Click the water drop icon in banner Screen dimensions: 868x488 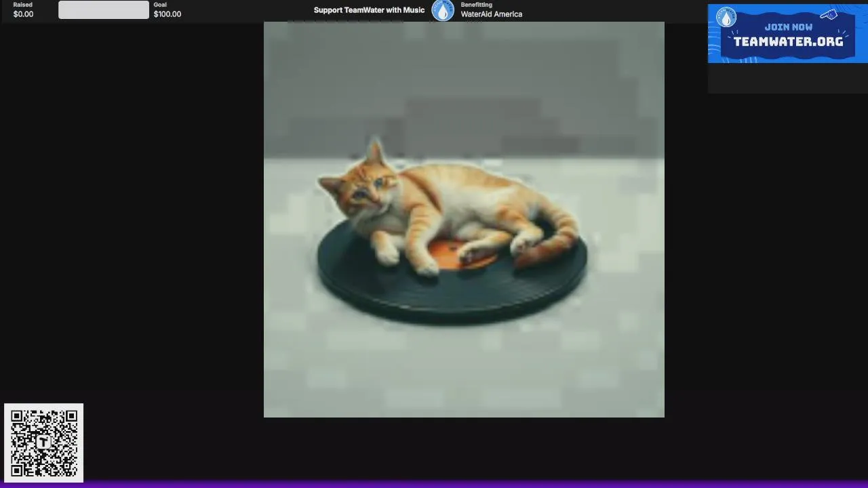726,17
